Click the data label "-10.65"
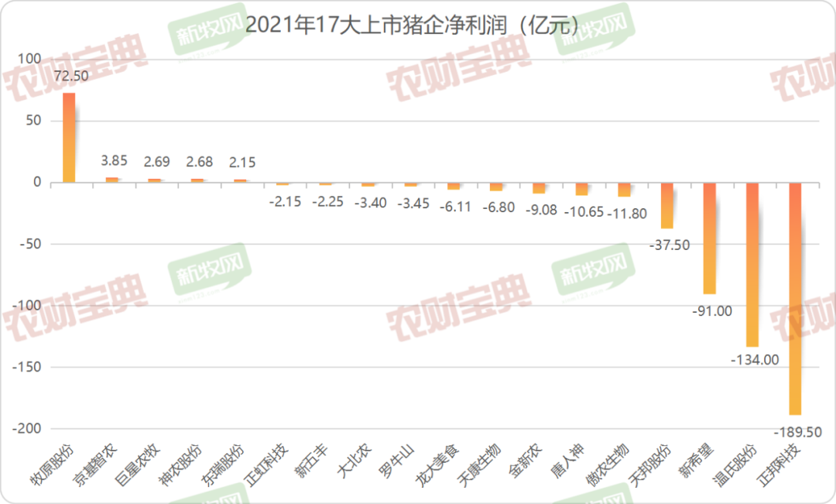The height and width of the screenshot is (504, 836). tap(584, 211)
